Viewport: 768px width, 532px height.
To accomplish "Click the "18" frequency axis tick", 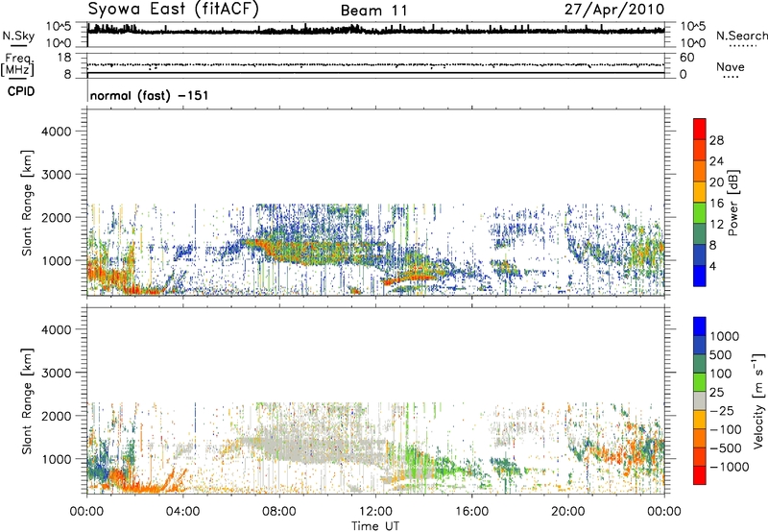I will [63, 58].
